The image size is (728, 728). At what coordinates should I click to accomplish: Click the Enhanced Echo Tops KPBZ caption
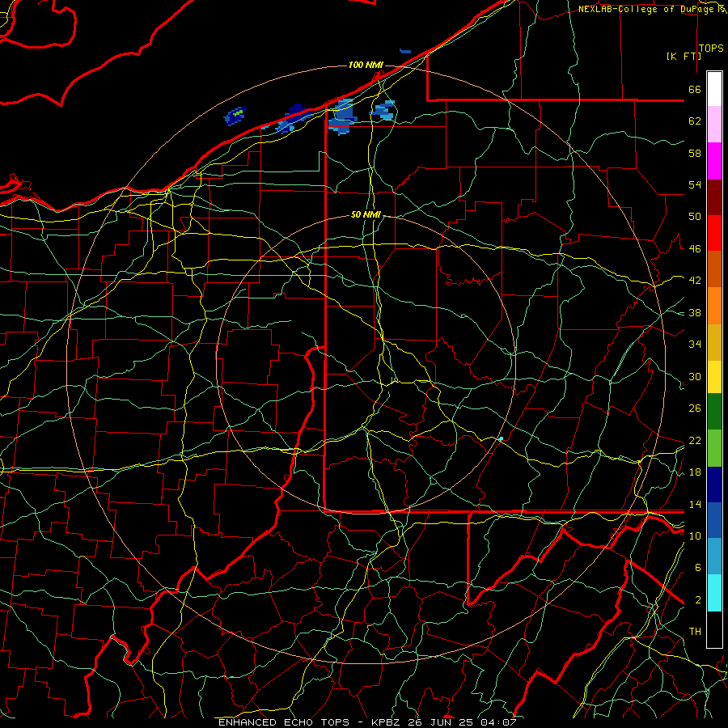pos(367,722)
